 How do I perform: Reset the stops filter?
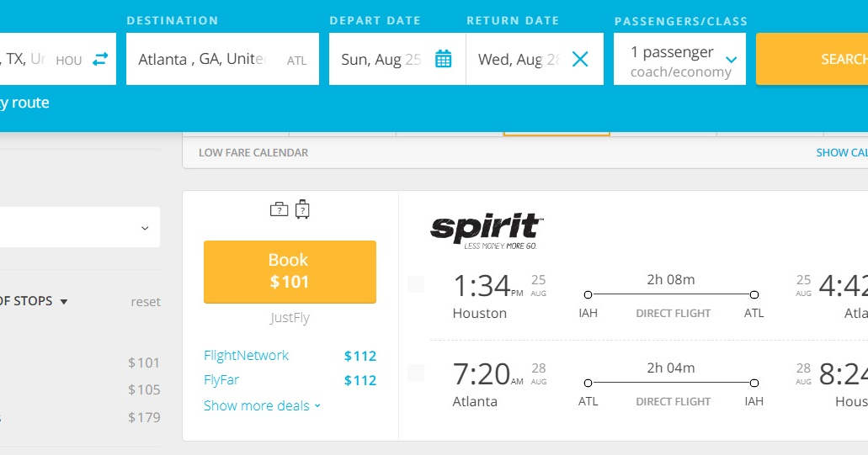[x=146, y=302]
